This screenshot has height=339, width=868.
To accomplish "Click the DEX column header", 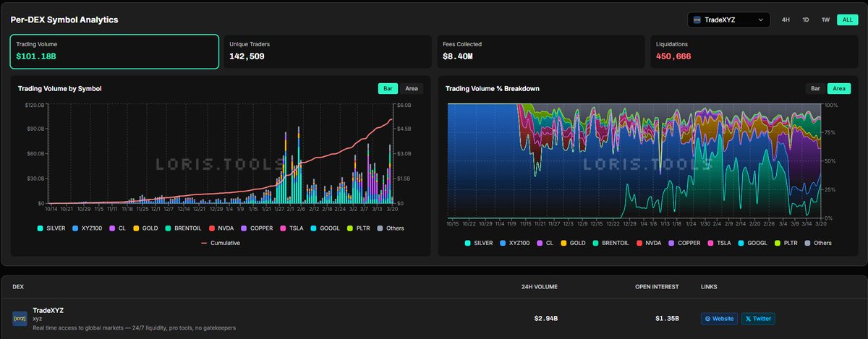I will tap(19, 287).
